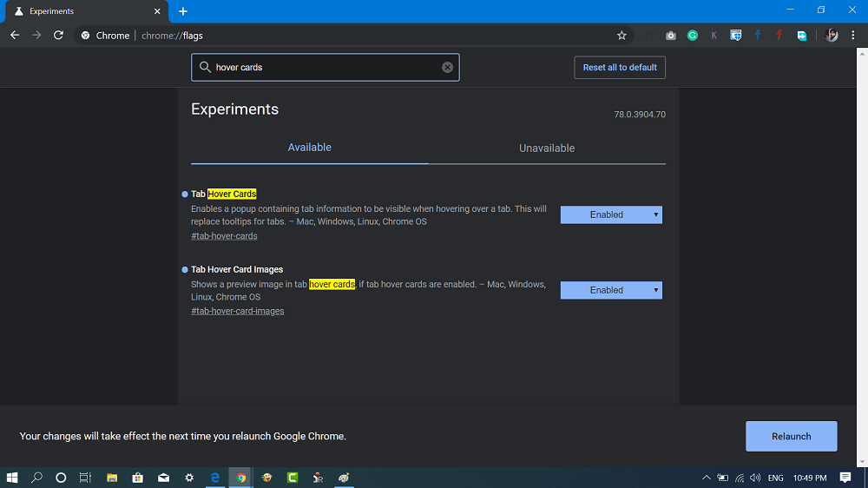Switch to the Available tab
Viewport: 868px width, 488px height.
tap(310, 148)
